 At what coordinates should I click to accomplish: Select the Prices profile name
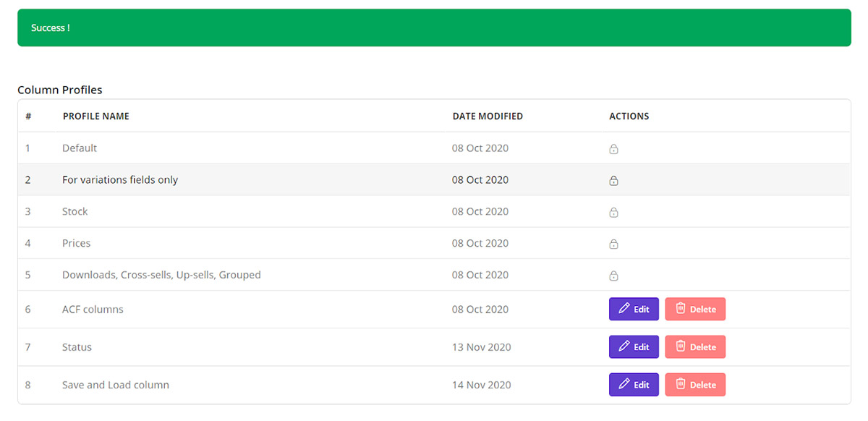(77, 244)
